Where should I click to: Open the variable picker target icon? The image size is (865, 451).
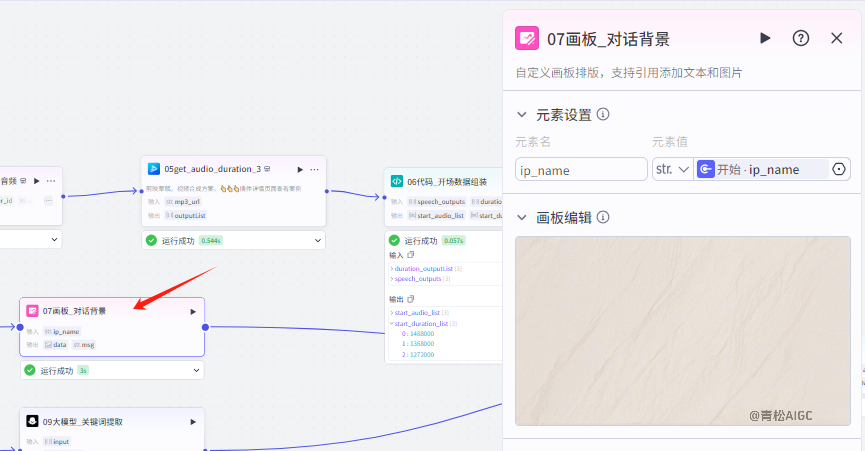[x=839, y=169]
